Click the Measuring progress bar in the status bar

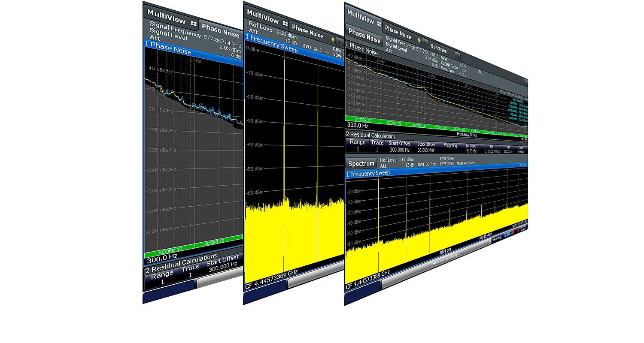497,238
